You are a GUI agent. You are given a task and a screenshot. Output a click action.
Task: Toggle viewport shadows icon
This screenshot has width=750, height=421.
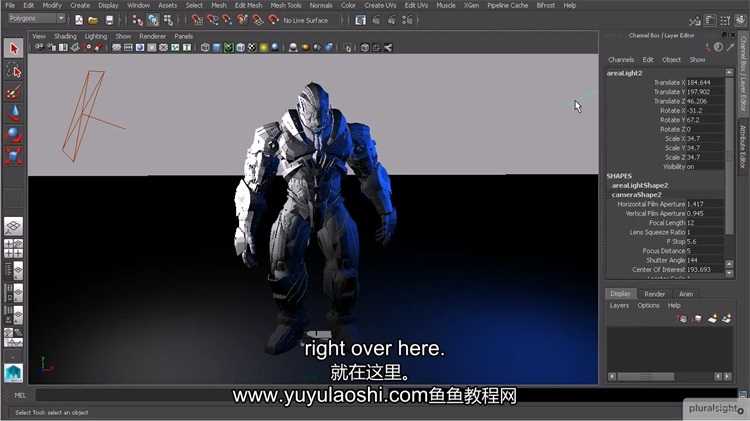point(275,47)
